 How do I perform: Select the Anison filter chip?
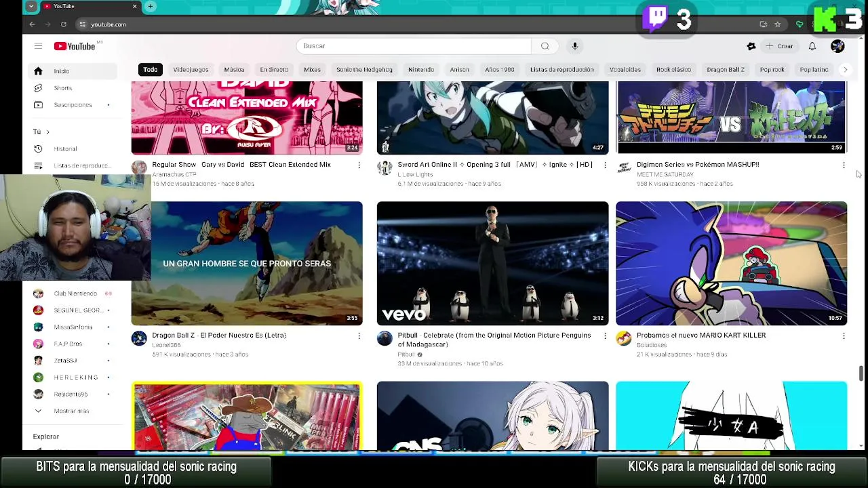[459, 69]
